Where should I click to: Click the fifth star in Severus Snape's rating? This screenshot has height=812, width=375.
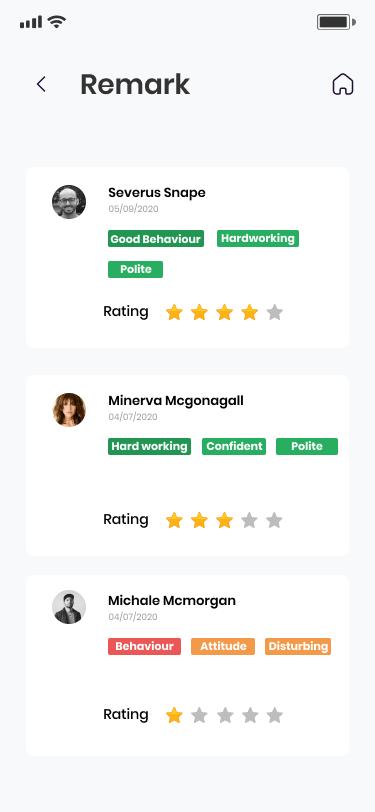click(275, 312)
